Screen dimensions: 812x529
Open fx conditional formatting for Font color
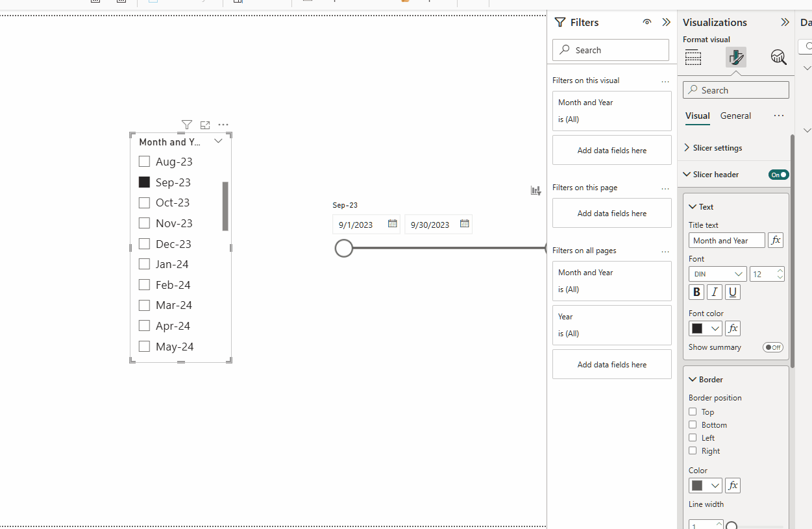tap(733, 328)
